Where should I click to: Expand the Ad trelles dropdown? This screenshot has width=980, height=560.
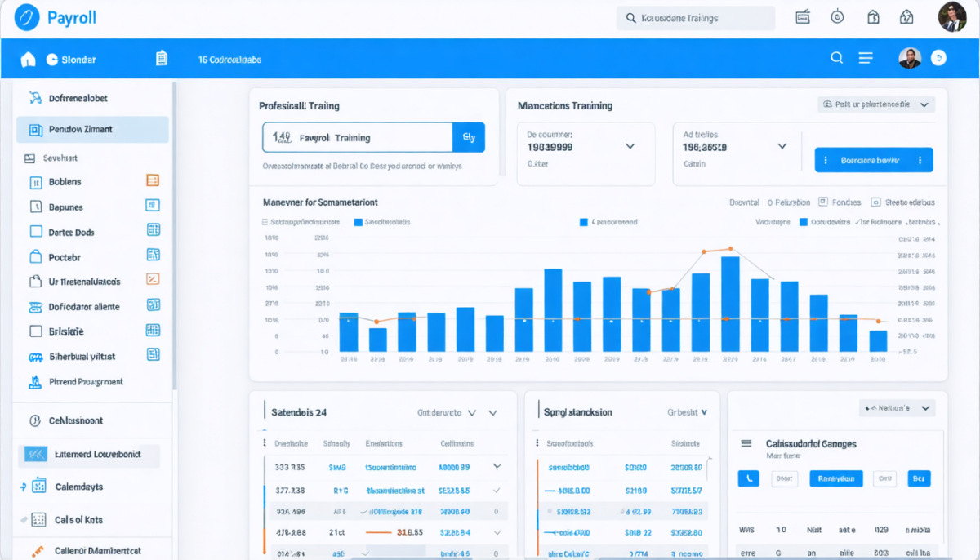pos(782,147)
